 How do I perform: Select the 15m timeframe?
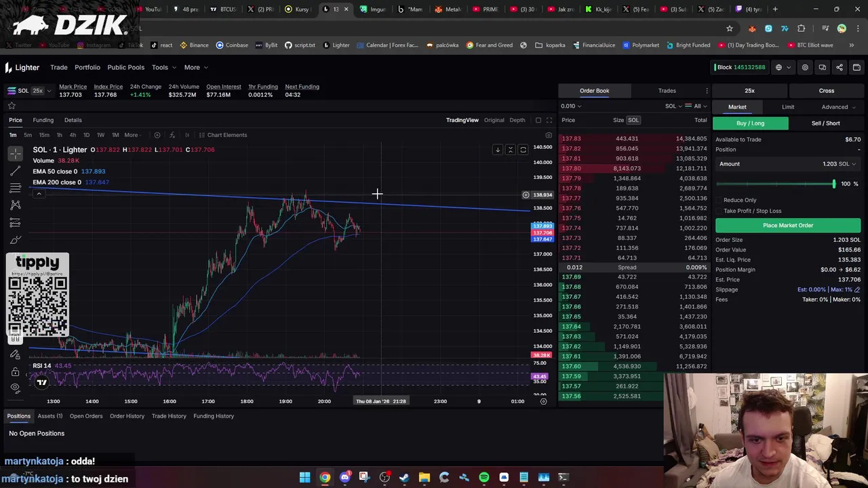pyautogui.click(x=43, y=135)
